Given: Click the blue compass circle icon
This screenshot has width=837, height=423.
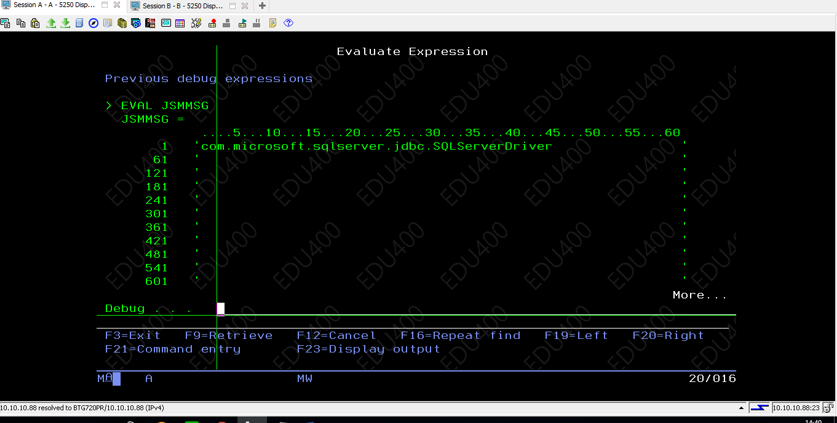Looking at the screenshot, I should coord(93,23).
